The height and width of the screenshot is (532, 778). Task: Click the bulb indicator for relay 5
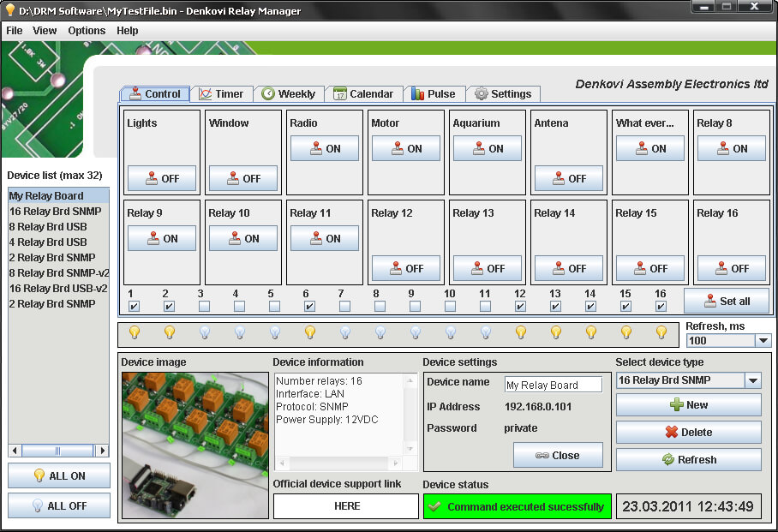pyautogui.click(x=275, y=332)
